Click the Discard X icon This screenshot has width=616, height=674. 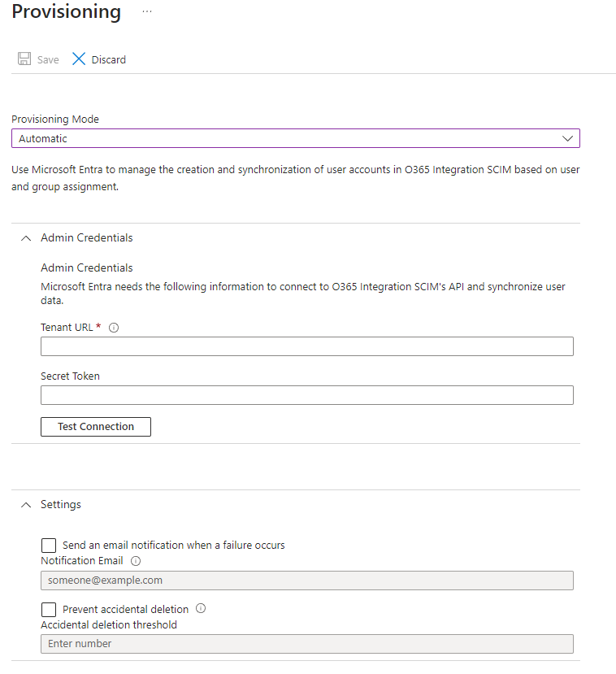tap(79, 59)
